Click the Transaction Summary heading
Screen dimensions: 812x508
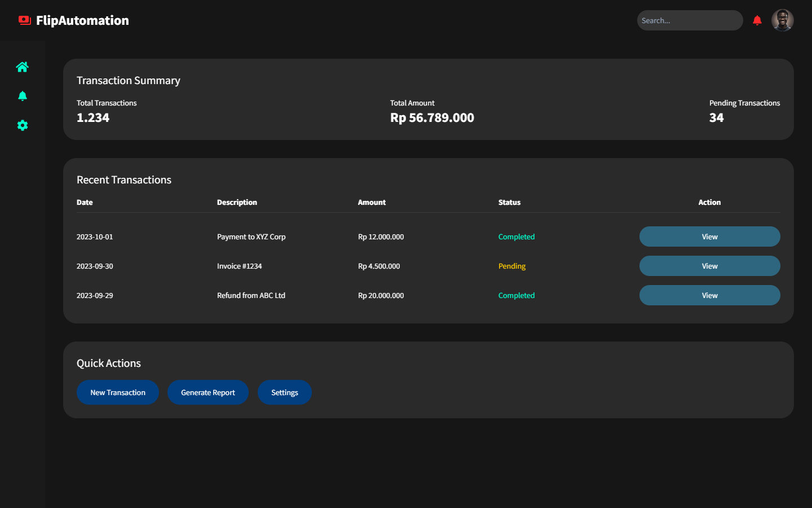tap(128, 80)
